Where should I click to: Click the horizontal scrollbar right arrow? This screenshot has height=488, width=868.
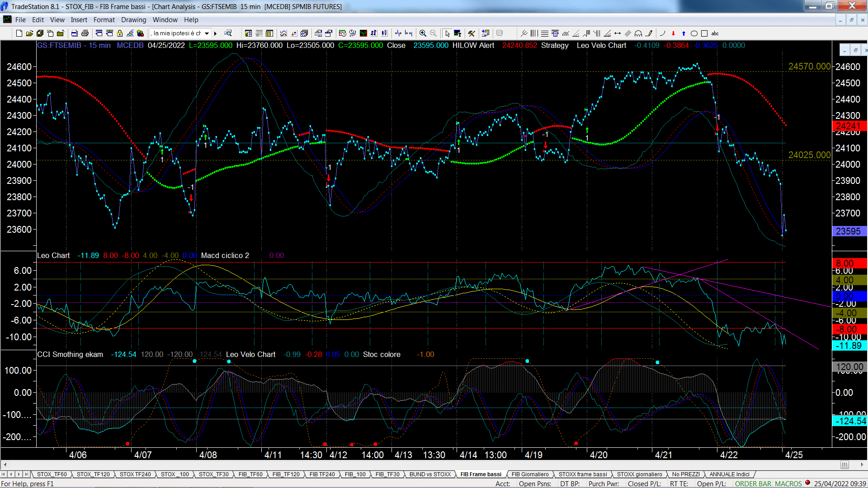point(862,465)
